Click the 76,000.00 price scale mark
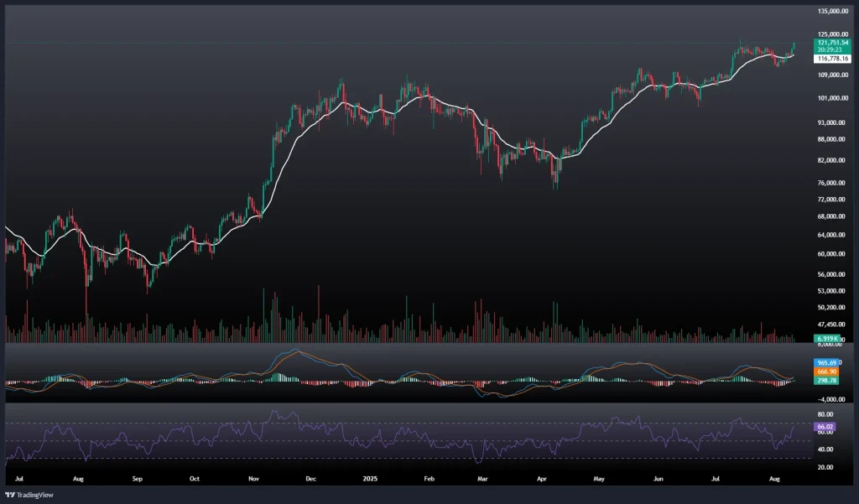 (832, 183)
